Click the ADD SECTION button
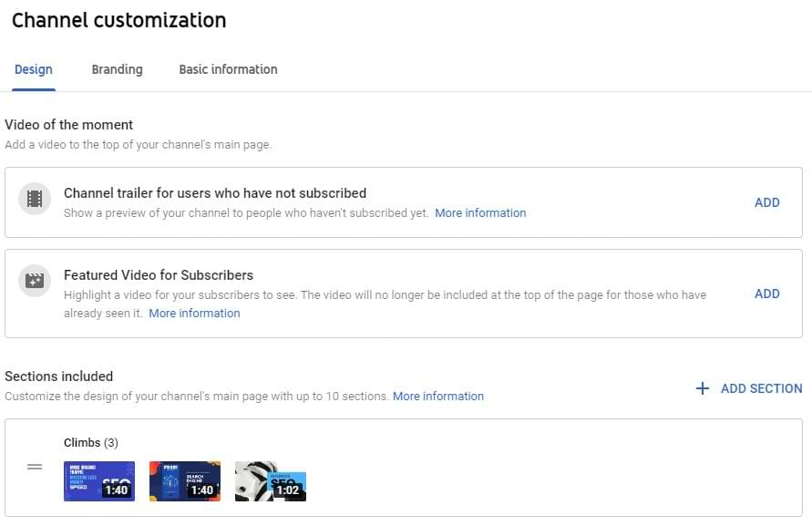The image size is (812, 526). pyautogui.click(x=749, y=388)
